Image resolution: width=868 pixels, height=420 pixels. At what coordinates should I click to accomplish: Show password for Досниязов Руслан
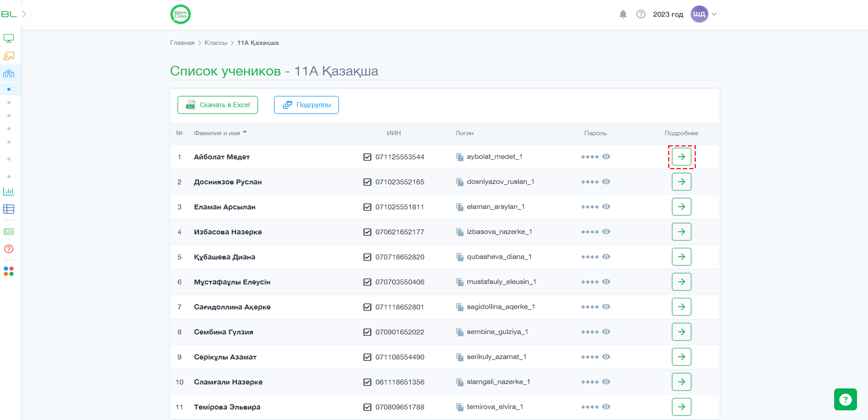click(606, 181)
